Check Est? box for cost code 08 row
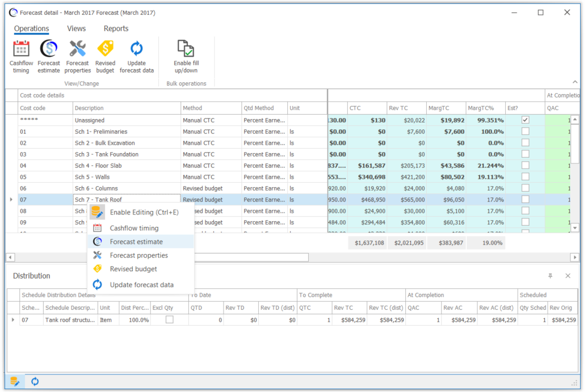 tap(526, 210)
